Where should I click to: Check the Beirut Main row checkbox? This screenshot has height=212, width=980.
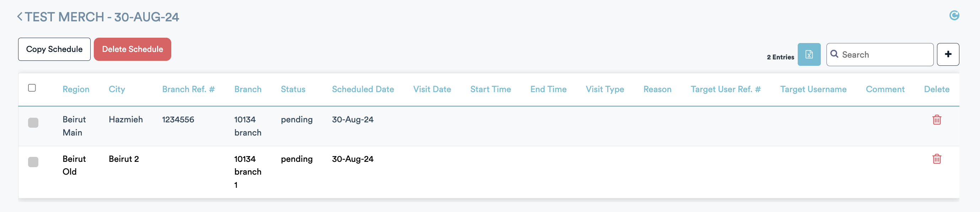pyautogui.click(x=33, y=123)
